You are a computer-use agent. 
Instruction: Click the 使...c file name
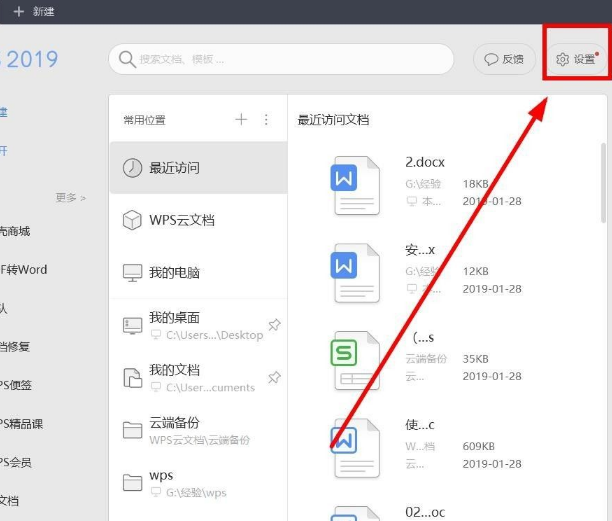[x=420, y=425]
